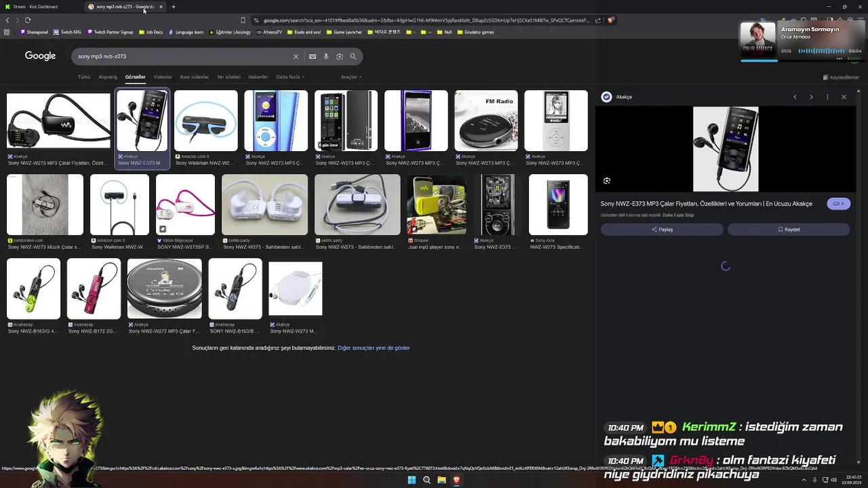The height and width of the screenshot is (488, 868).
Task: Switch to Kısa videolar results tab
Action: pyautogui.click(x=195, y=77)
